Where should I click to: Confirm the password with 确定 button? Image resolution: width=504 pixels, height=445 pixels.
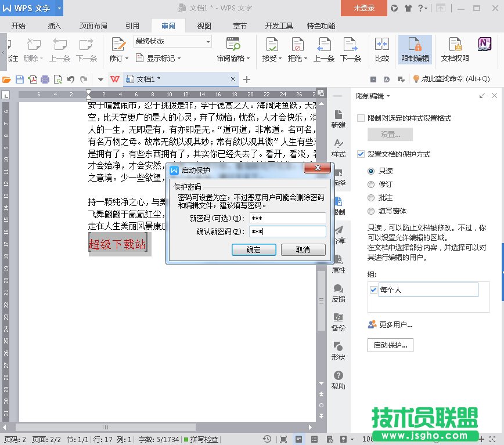pyautogui.click(x=253, y=249)
